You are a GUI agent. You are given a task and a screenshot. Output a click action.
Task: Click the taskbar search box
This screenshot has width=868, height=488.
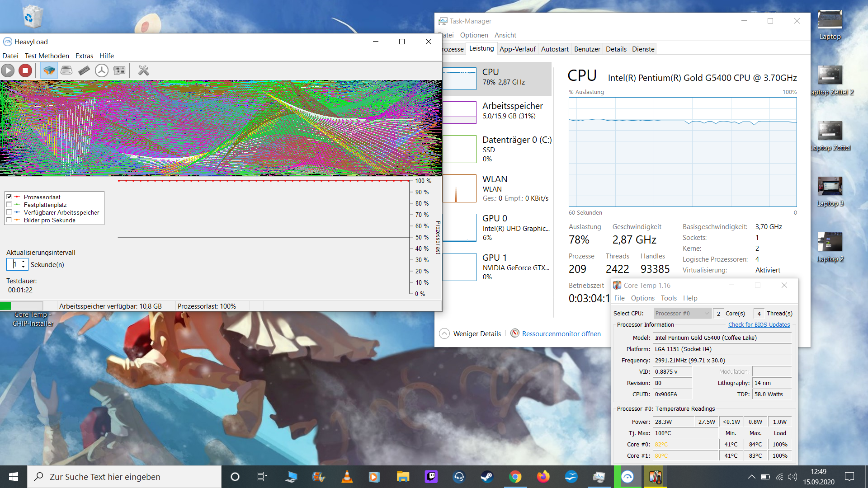(124, 477)
